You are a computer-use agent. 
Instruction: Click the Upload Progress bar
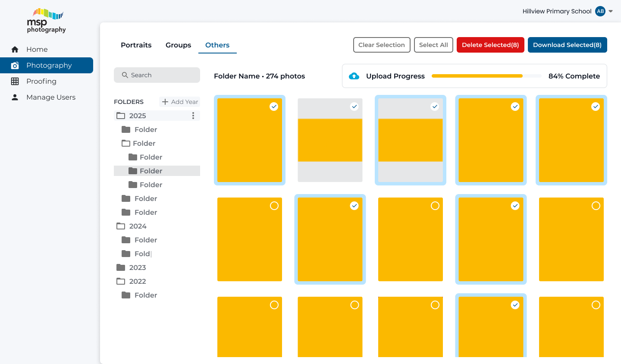(x=486, y=76)
